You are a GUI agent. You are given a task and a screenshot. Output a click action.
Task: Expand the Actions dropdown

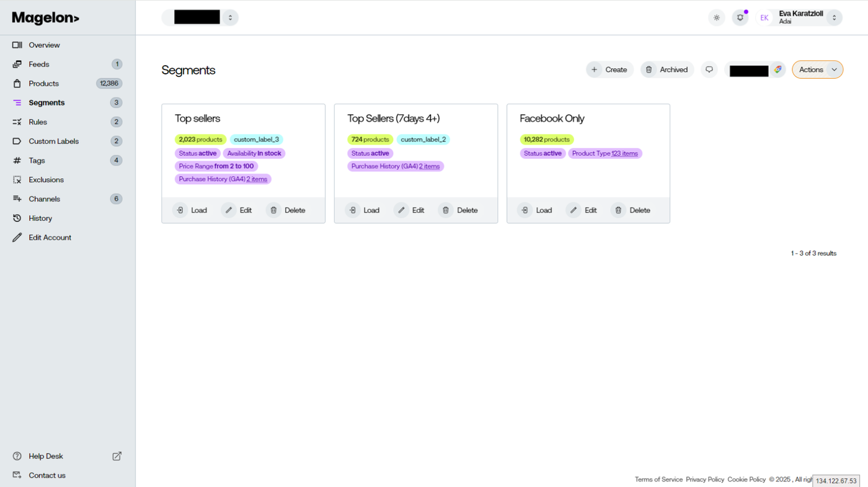click(x=818, y=69)
